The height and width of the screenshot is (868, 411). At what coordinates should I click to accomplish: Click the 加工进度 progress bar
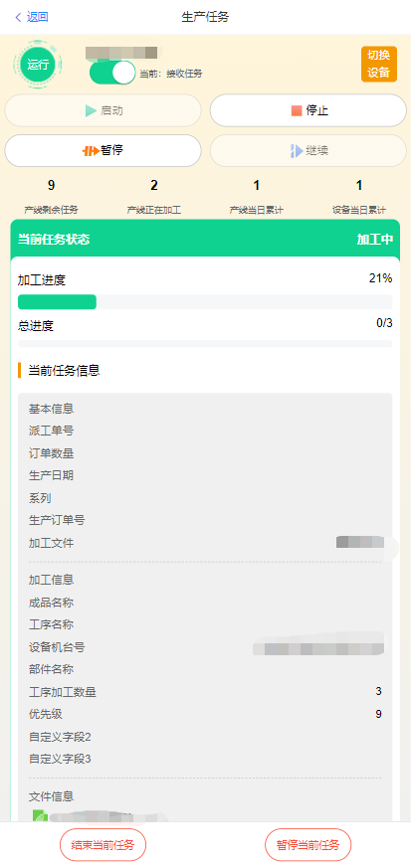[205, 301]
